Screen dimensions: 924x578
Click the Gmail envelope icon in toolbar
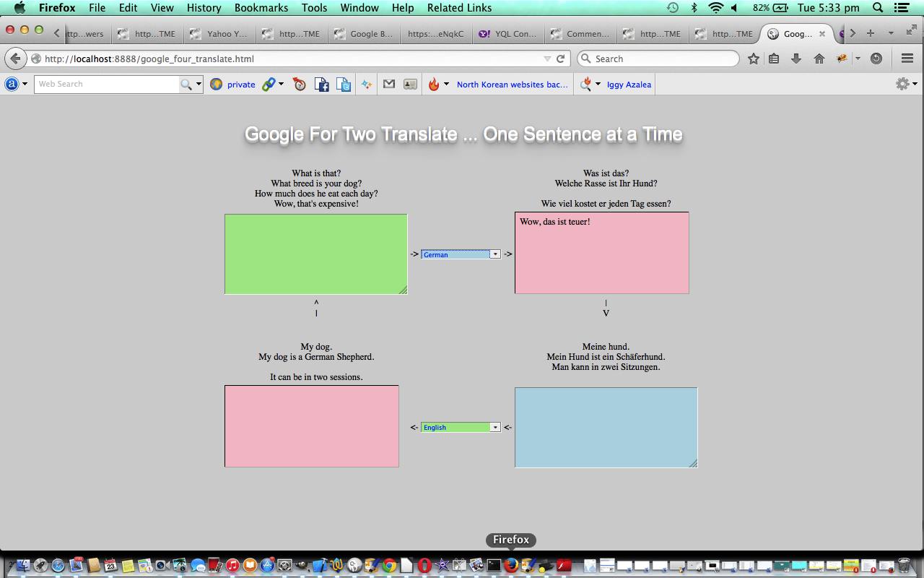point(389,85)
